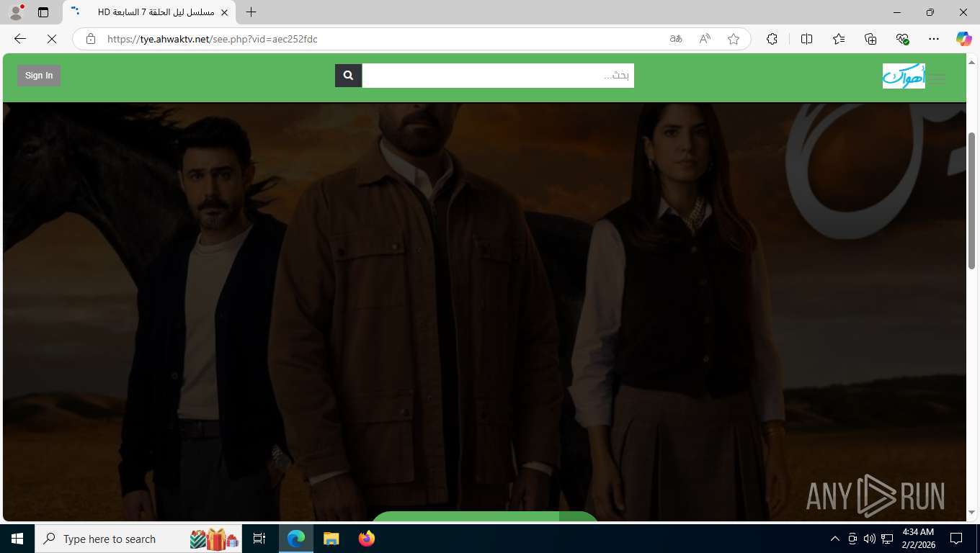Add this page to favorites star
This screenshot has width=980, height=553.
coord(734,39)
